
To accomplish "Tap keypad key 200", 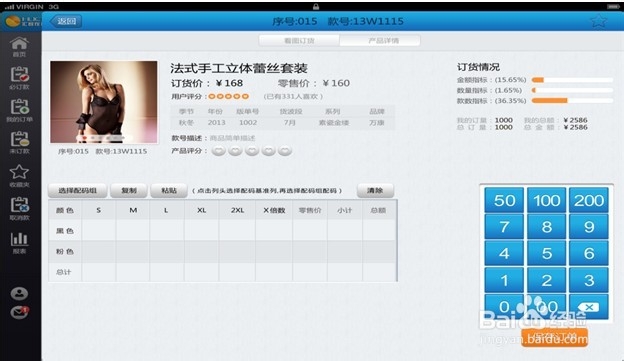I will pos(589,200).
